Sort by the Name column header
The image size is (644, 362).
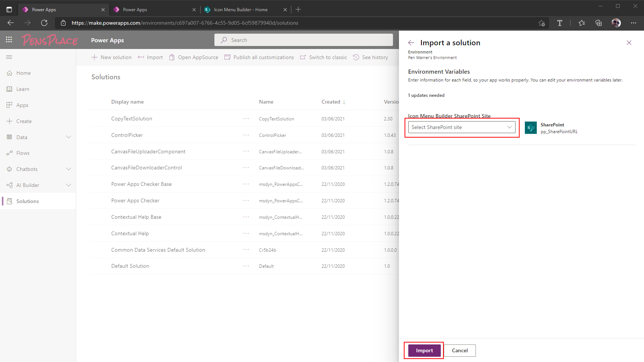click(x=266, y=102)
